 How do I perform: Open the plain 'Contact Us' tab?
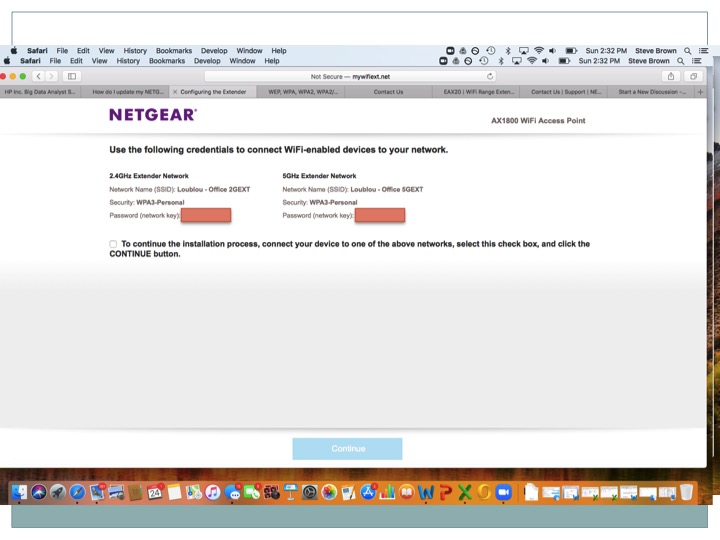click(x=388, y=92)
